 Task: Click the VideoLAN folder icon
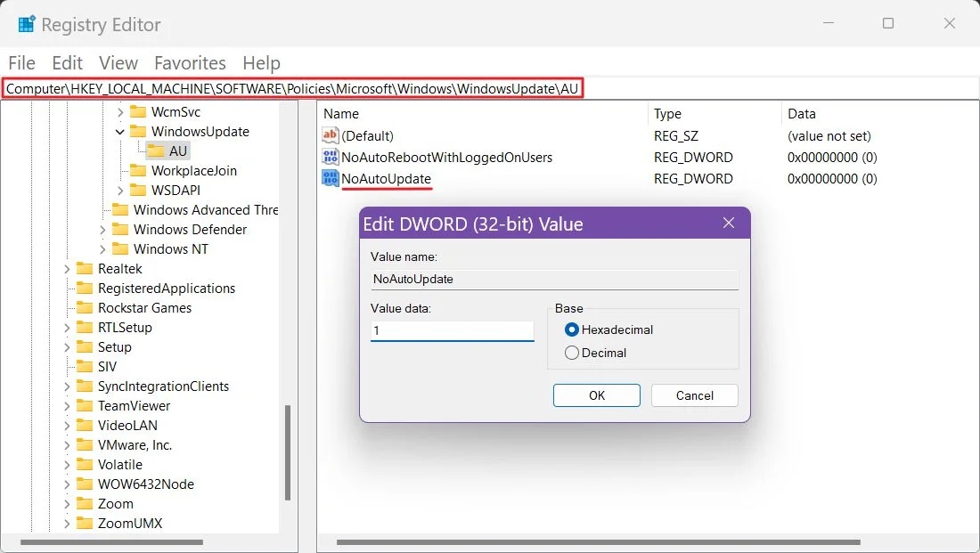pyautogui.click(x=85, y=425)
